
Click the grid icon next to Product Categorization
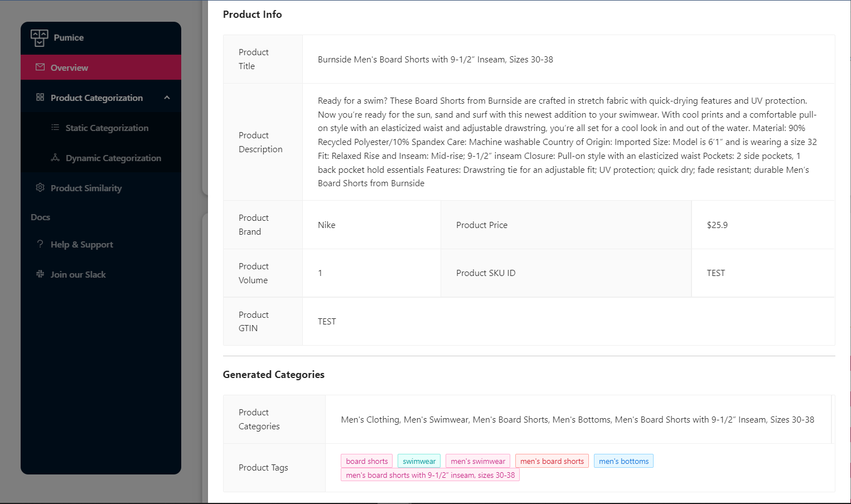click(x=40, y=97)
